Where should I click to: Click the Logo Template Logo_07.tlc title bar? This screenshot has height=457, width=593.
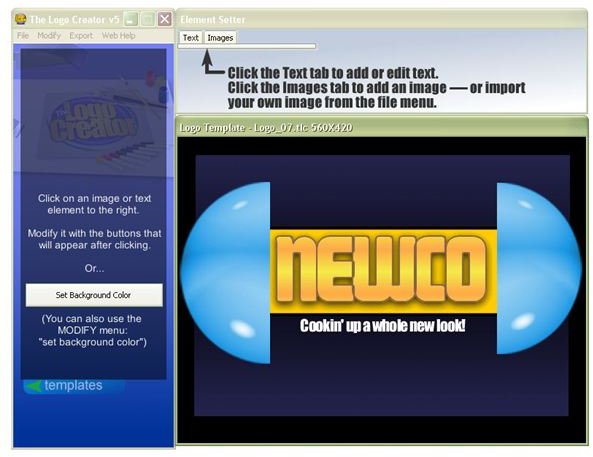tap(382, 127)
